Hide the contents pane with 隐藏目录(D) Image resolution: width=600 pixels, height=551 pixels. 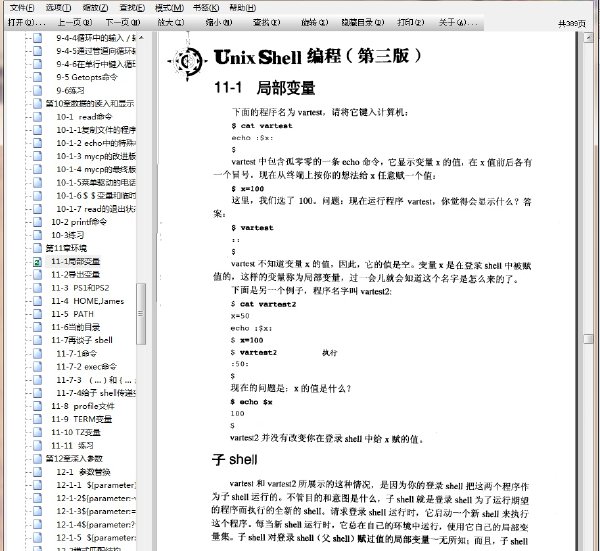click(362, 23)
